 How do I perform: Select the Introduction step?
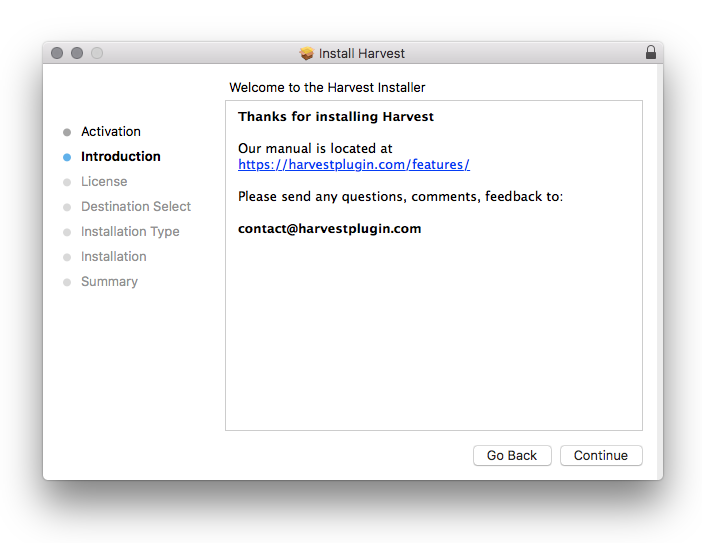point(121,157)
